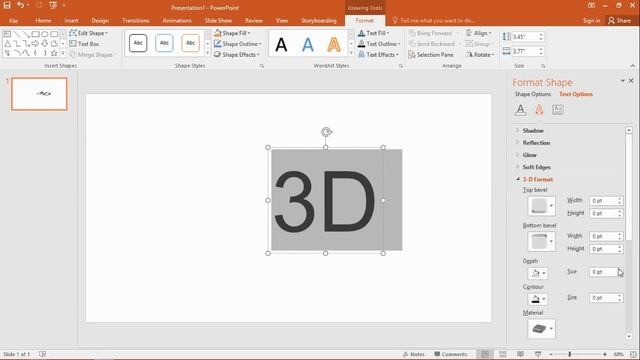The width and height of the screenshot is (640, 360).
Task: Apply the black WordArt A style
Action: pos(281,44)
